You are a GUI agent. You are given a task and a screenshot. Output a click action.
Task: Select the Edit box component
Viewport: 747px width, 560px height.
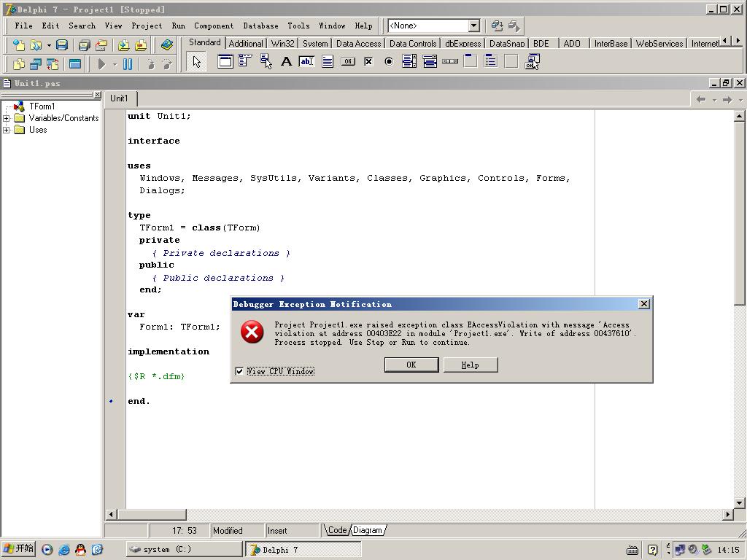[307, 62]
